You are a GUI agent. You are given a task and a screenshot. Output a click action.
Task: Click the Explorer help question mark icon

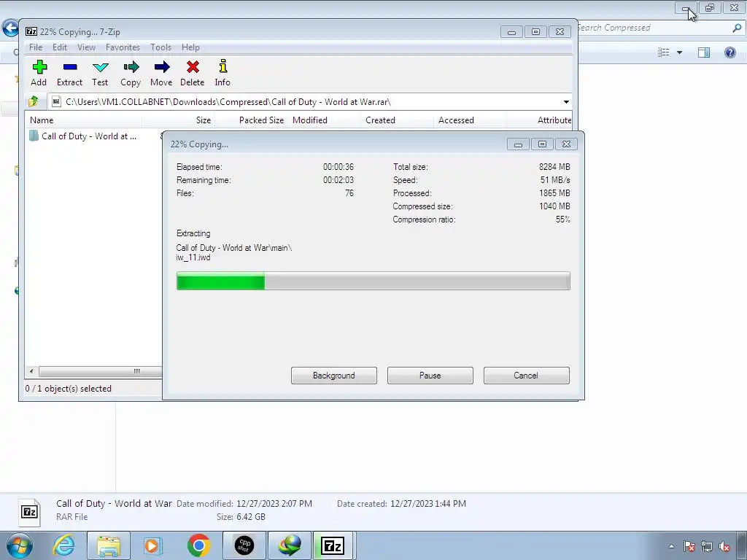(x=729, y=52)
